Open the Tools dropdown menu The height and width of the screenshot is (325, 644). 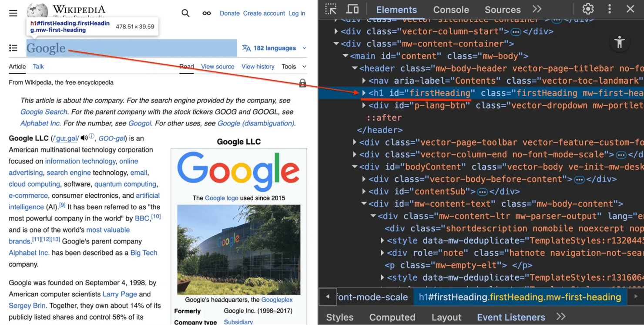294,67
